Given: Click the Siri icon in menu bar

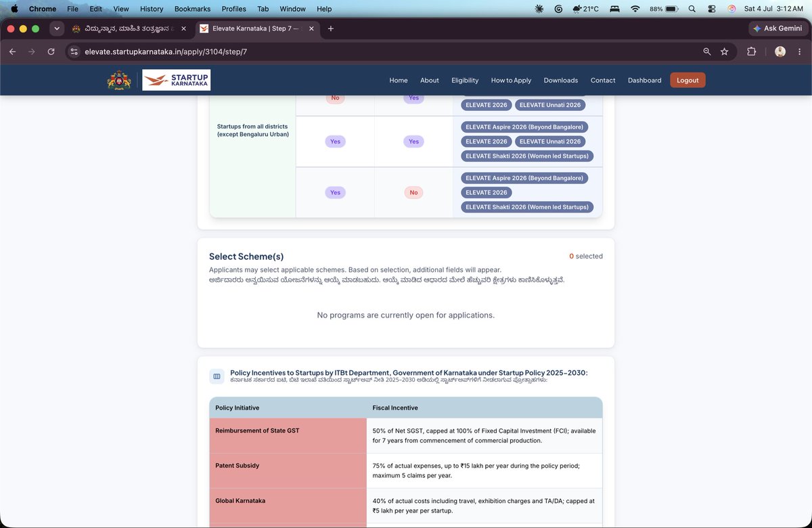Looking at the screenshot, I should (x=731, y=9).
